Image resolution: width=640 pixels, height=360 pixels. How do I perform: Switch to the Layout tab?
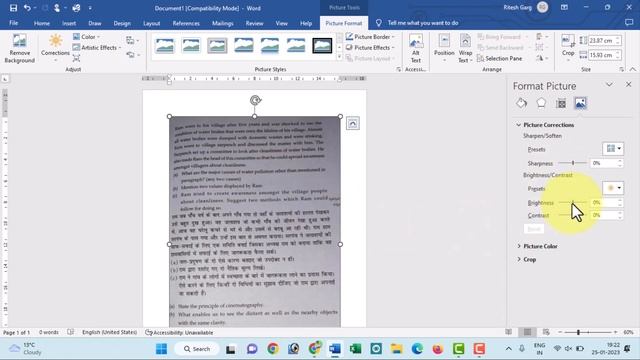[x=151, y=23]
